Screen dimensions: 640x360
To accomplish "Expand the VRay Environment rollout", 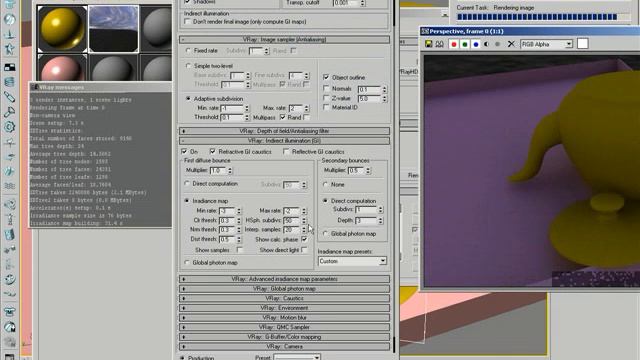I will point(284,308).
